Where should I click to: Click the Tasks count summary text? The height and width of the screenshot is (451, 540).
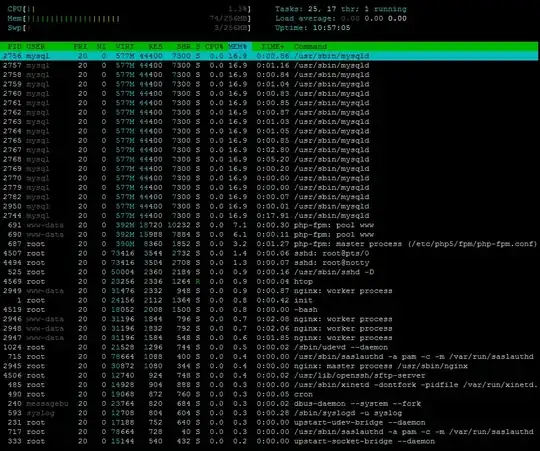click(341, 9)
